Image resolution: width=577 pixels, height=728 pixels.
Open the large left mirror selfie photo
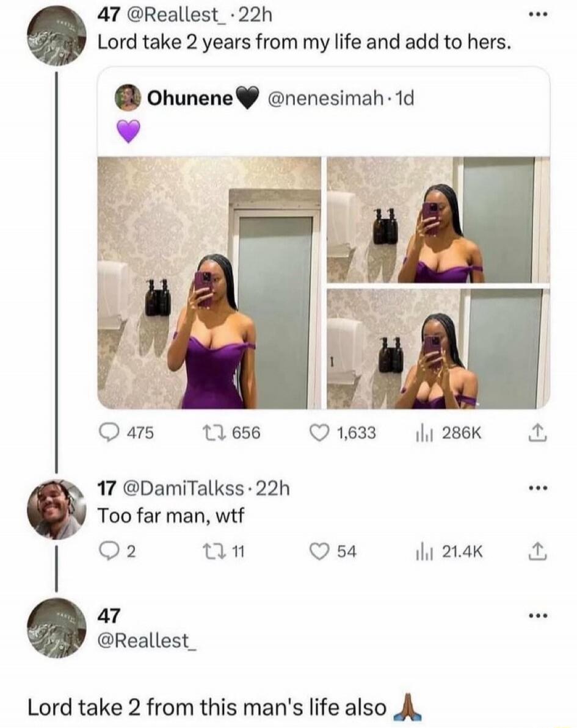click(209, 283)
